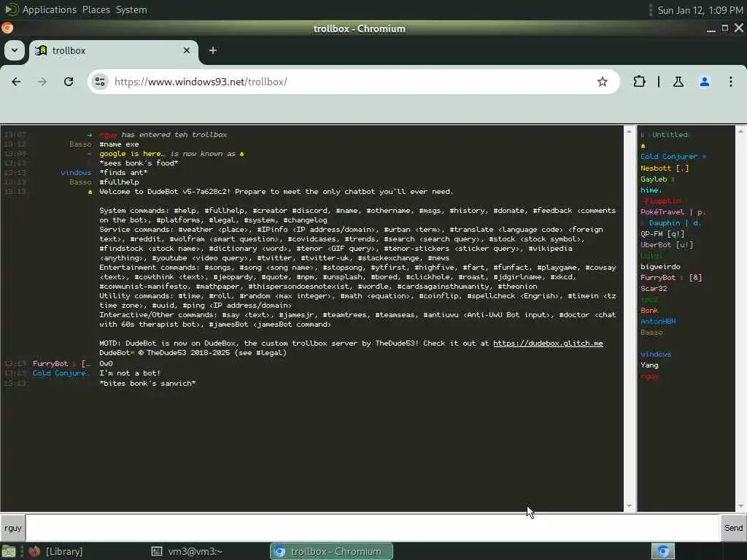Click the "I'm not a bot!" message

(130, 373)
